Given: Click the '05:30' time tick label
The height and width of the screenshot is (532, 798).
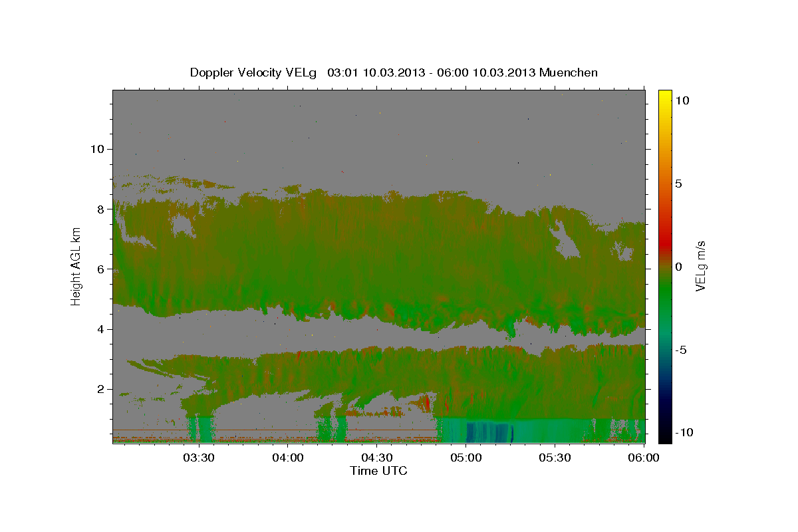Looking at the screenshot, I should coord(555,458).
